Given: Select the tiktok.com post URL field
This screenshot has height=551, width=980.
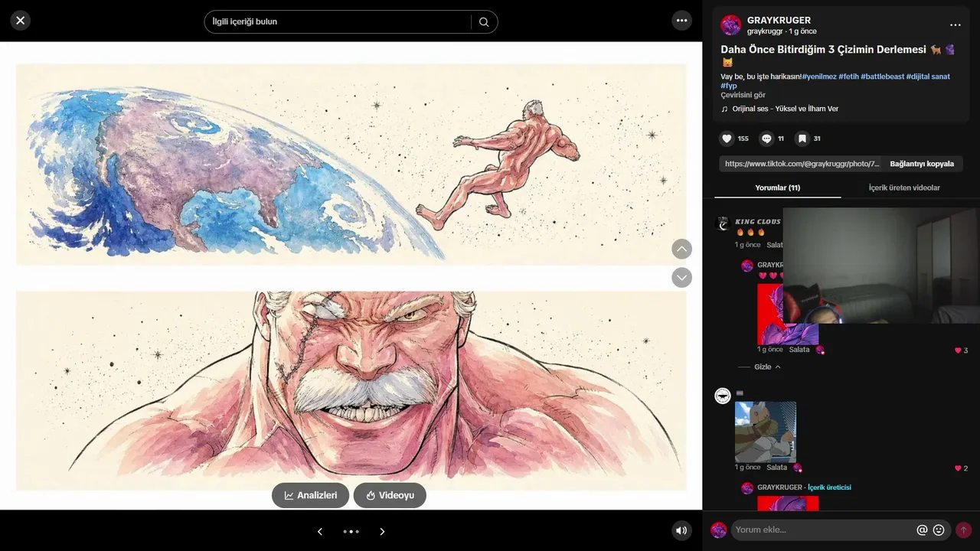Looking at the screenshot, I should [x=802, y=164].
